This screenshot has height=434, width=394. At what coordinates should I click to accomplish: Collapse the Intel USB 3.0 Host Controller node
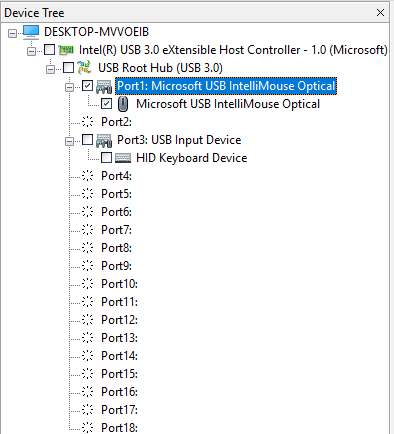[31, 51]
